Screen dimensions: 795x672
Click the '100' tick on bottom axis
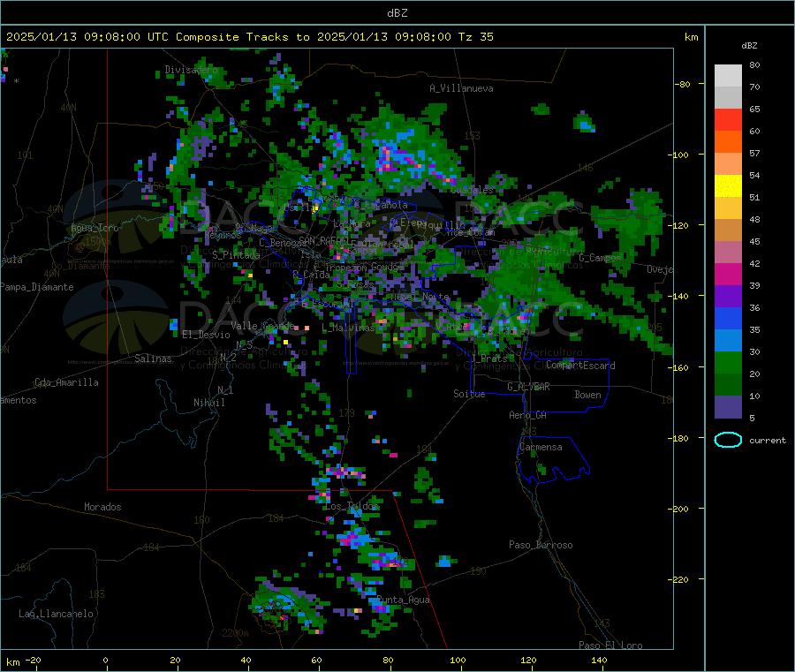point(458,660)
